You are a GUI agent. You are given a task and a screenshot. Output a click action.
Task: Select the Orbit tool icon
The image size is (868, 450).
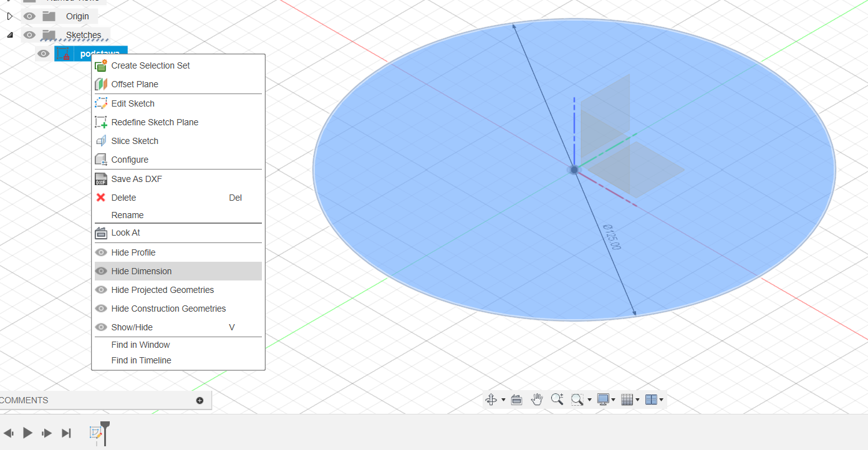point(491,400)
